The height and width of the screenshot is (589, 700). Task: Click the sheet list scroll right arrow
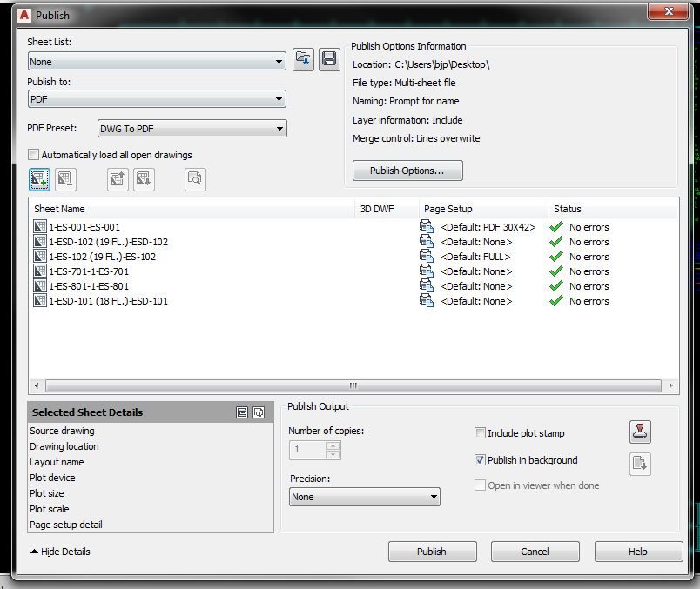[670, 385]
